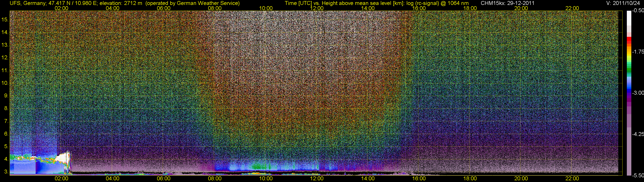Click the height axis label "13."
This screenshot has height=182, width=644.
coord(5,45)
